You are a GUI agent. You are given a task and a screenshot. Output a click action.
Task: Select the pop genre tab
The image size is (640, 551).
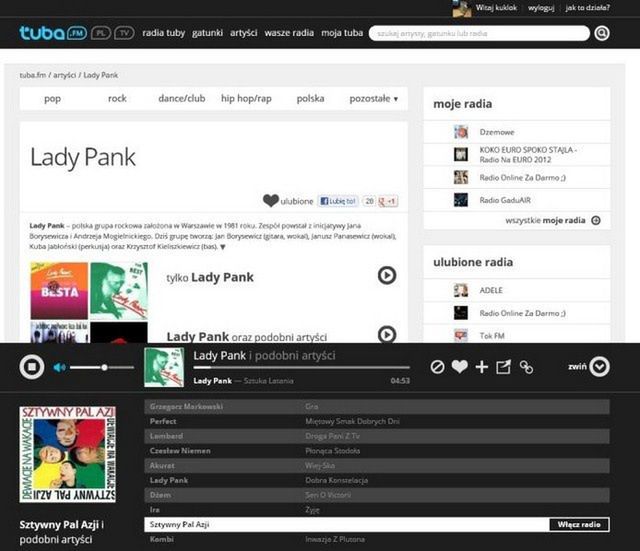(x=52, y=98)
